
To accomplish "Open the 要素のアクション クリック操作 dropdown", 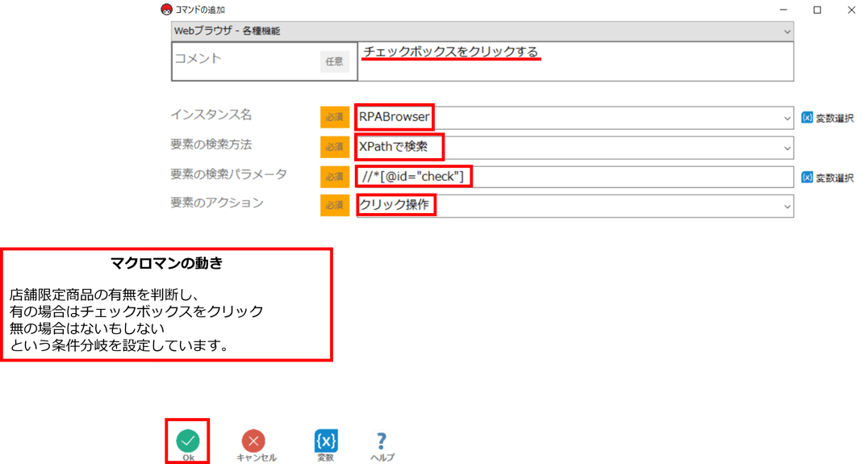I will point(787,207).
